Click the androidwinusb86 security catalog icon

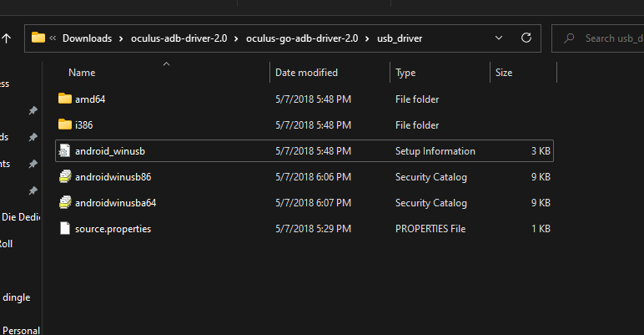click(65, 177)
